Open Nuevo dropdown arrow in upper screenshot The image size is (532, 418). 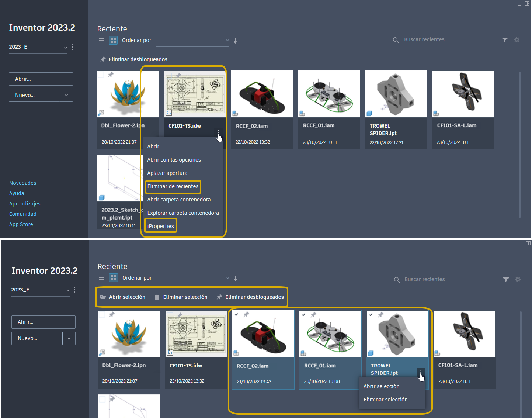[x=66, y=95]
